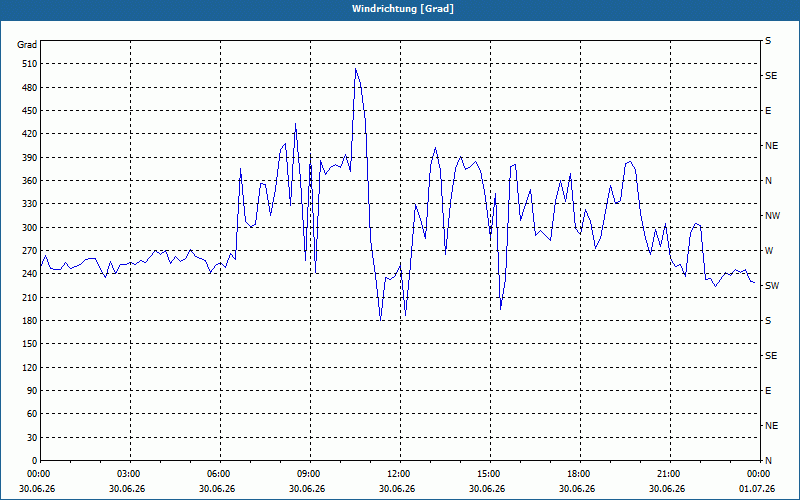Screen dimensions: 800x500
Task: Select the 360 degree y-axis label
Action: click(30, 181)
